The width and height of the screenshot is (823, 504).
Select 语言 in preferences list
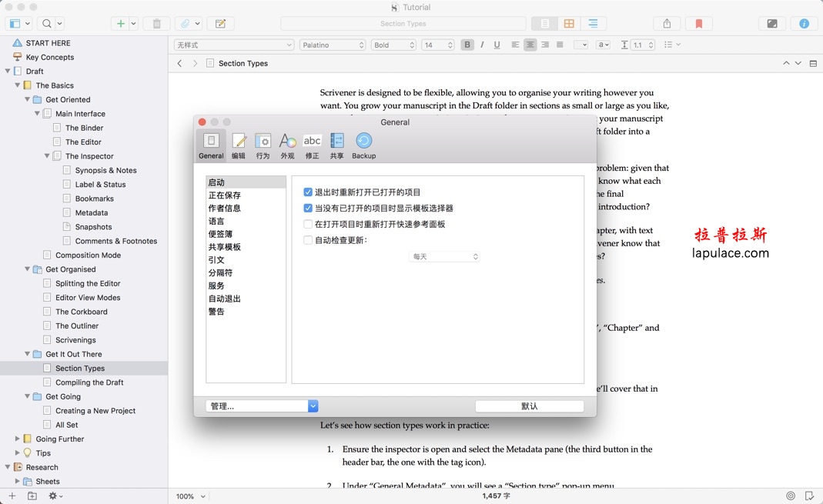246,222
